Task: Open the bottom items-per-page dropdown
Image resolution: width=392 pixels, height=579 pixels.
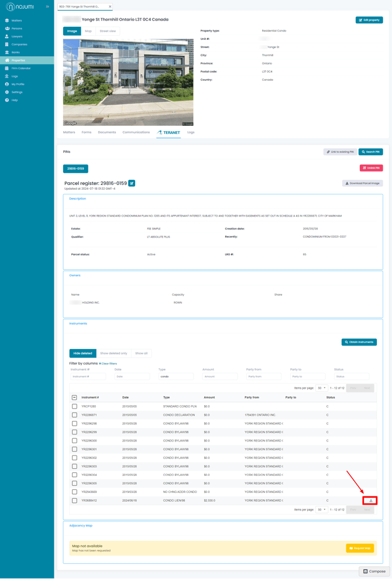Action: pyautogui.click(x=321, y=510)
